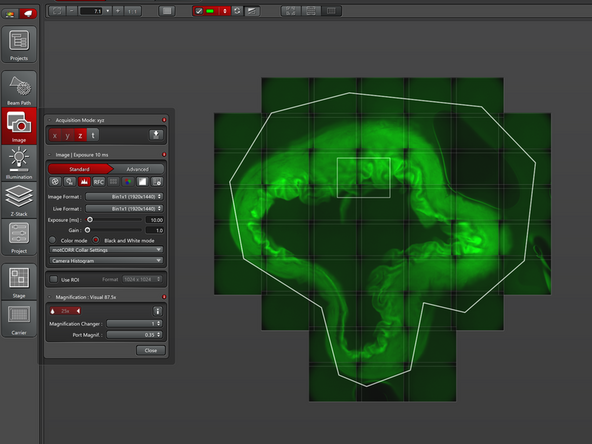
Task: Switch to the Standard tab
Action: pyautogui.click(x=80, y=169)
